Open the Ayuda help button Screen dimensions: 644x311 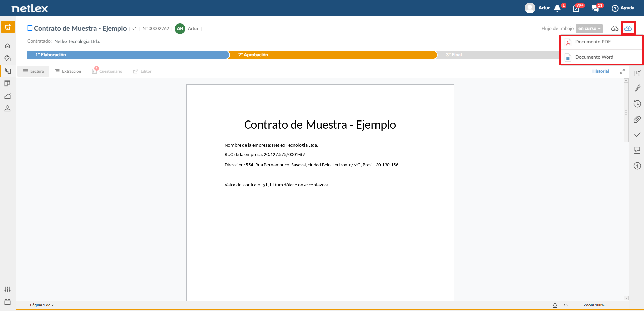tap(623, 8)
